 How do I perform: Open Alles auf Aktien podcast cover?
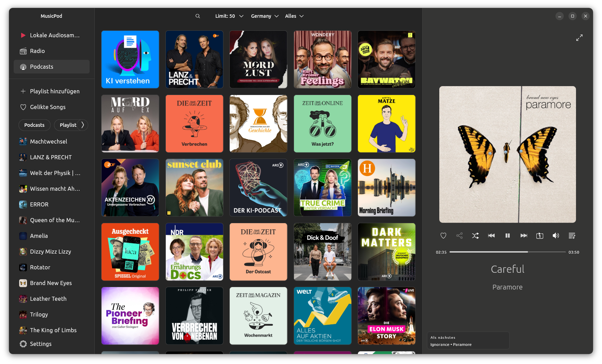(322, 316)
